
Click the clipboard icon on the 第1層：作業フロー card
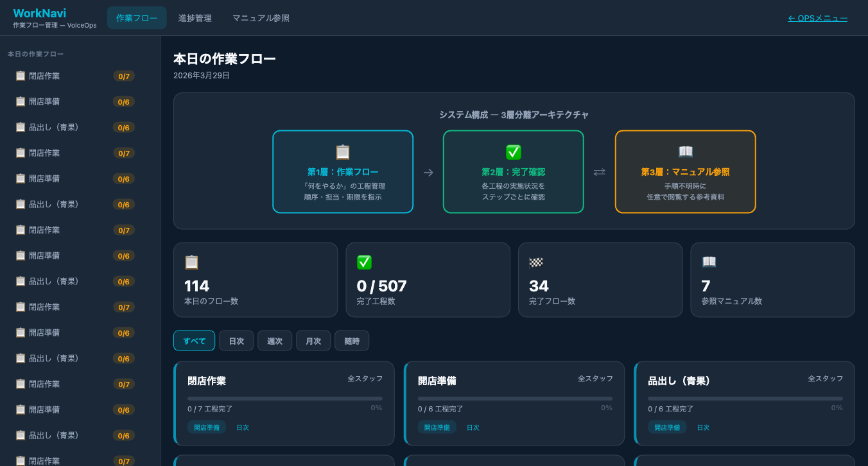coord(342,152)
